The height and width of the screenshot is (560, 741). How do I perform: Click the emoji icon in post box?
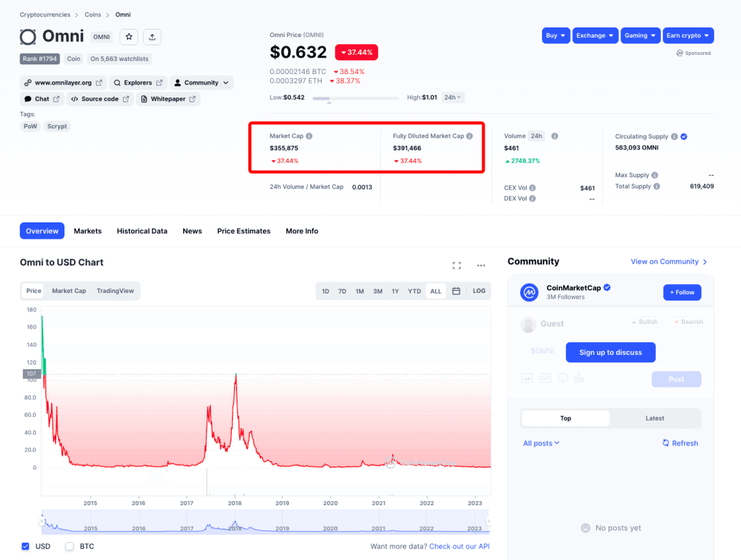coord(563,378)
